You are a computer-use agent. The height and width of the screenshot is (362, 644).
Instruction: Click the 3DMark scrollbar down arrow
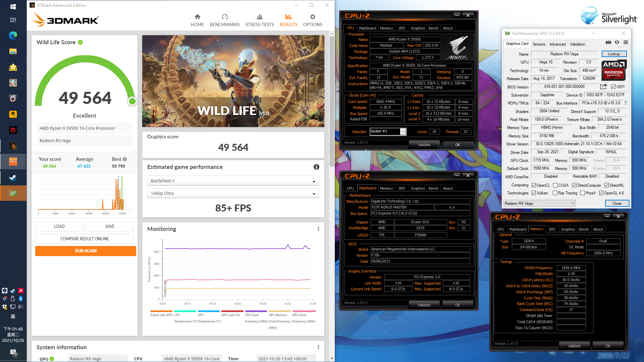(332, 359)
